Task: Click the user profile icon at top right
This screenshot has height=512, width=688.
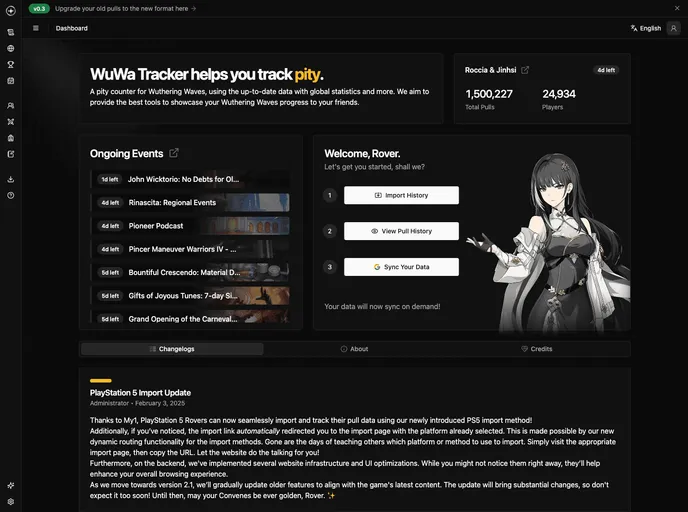Action: click(674, 28)
